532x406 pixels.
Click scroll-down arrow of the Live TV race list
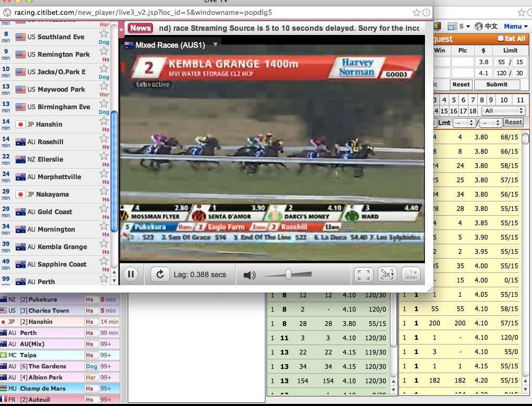[x=114, y=281]
